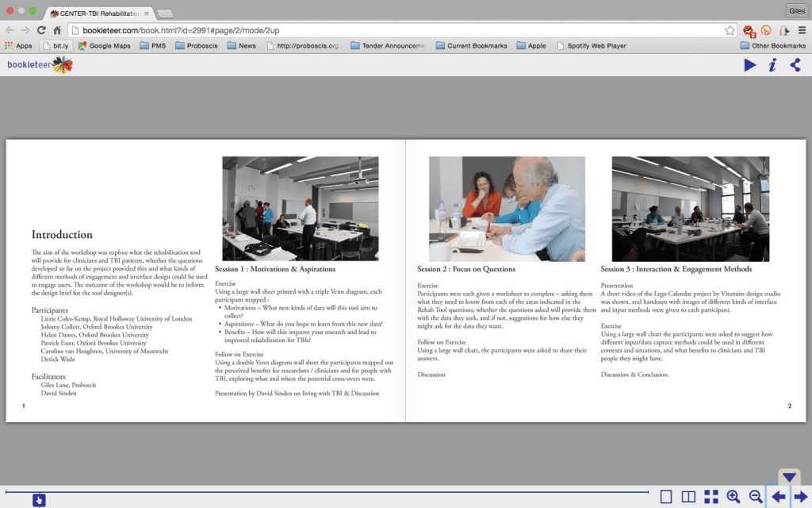812x508 pixels.
Task: Click the Google Maps bookmark
Action: (104, 46)
